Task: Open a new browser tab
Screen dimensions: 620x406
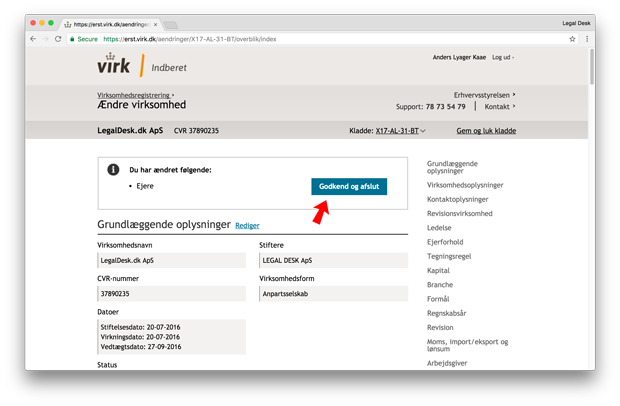Action: click(x=171, y=25)
